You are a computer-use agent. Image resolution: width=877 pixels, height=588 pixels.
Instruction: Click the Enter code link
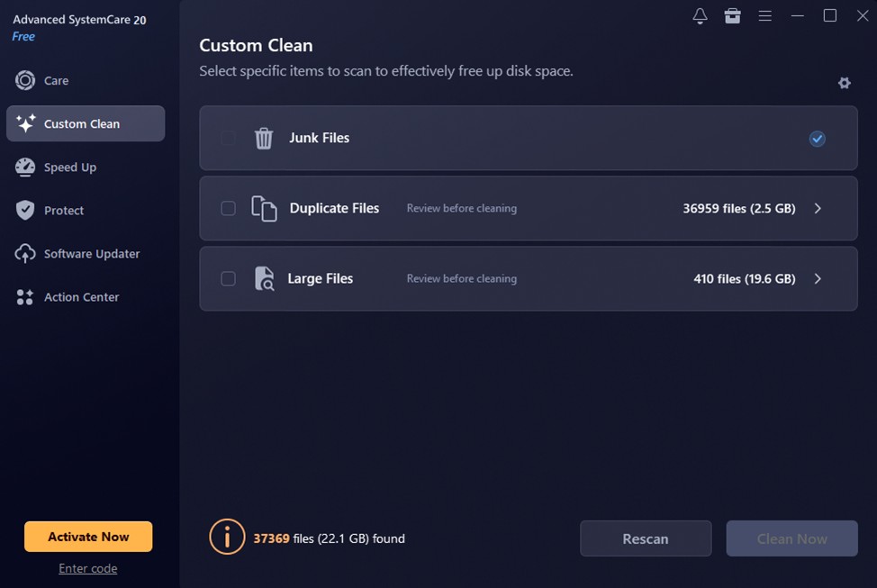click(88, 568)
